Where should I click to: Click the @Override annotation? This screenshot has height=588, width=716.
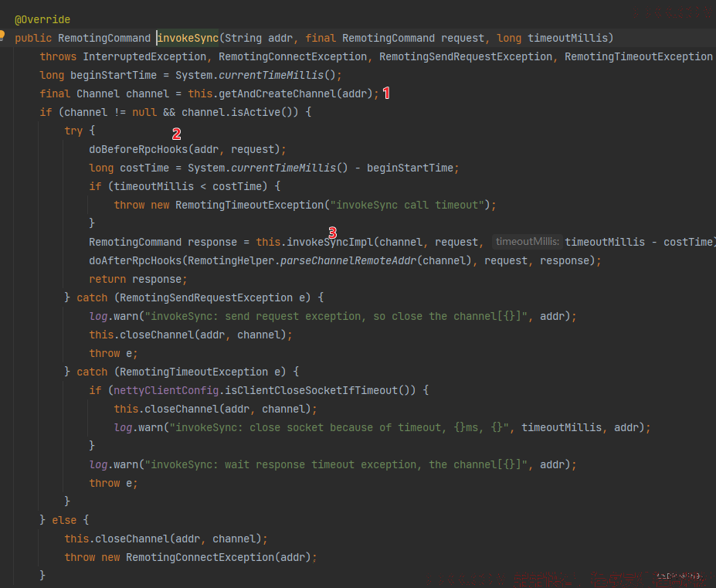[42, 19]
